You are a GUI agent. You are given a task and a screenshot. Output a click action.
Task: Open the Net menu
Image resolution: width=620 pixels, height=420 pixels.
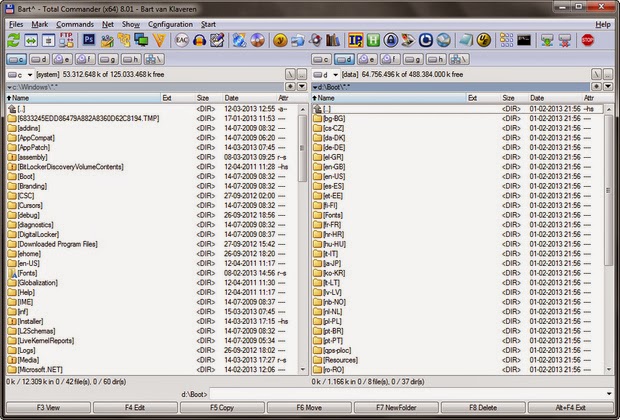(x=108, y=24)
